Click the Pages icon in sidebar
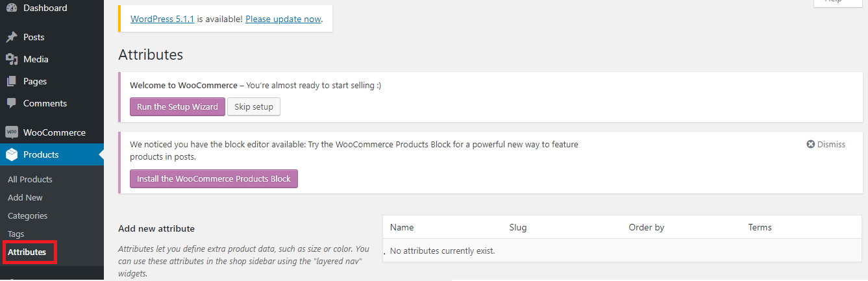868x281 pixels. (x=12, y=81)
